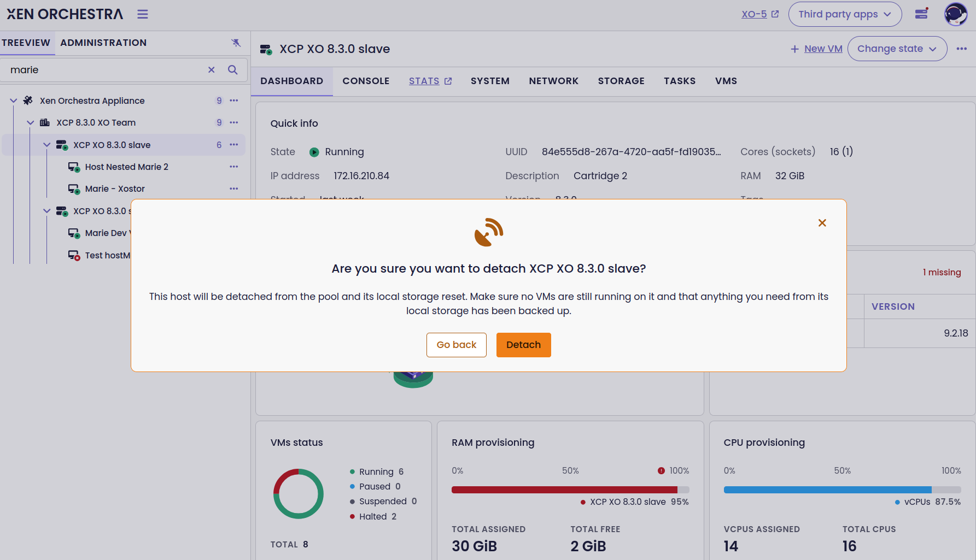Click the truncated UUID value
Image resolution: width=976 pixels, height=560 pixels.
[632, 152]
